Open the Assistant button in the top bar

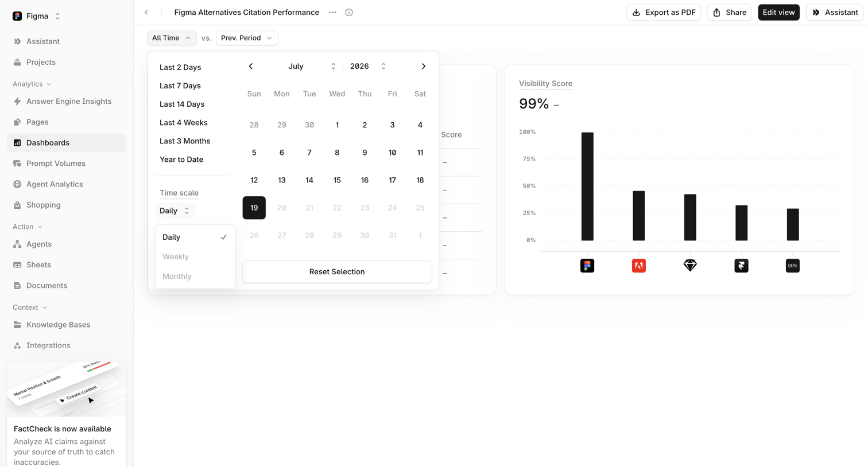(x=835, y=13)
